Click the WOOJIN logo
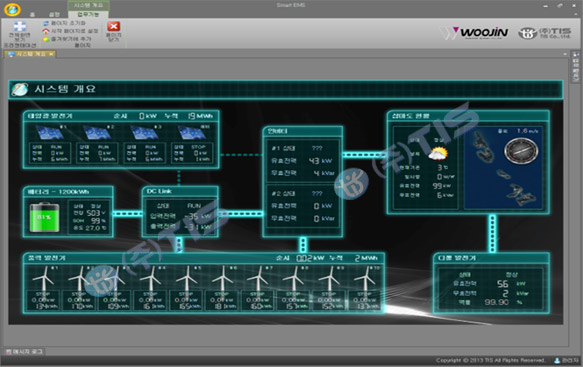The width and height of the screenshot is (583, 367). (477, 33)
